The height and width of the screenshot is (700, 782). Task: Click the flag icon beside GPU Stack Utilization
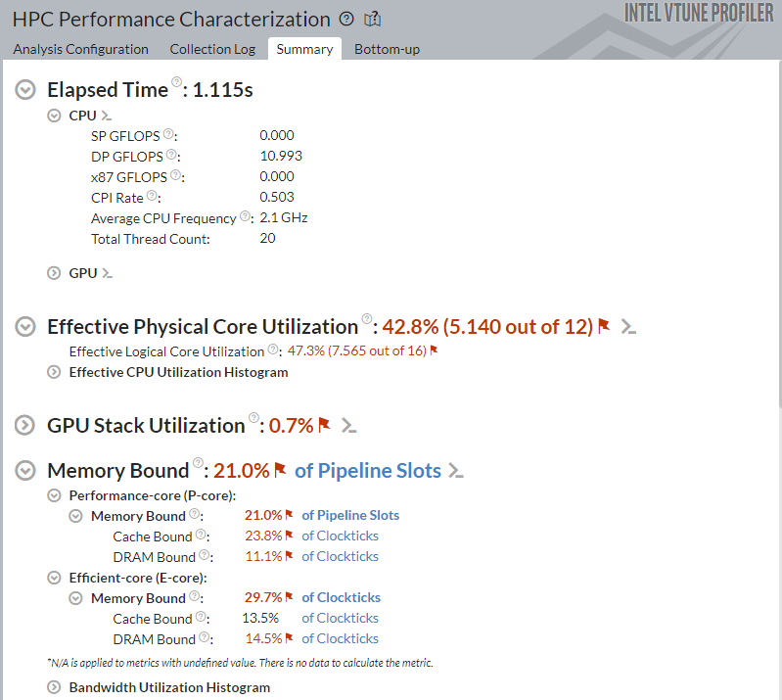(x=324, y=425)
